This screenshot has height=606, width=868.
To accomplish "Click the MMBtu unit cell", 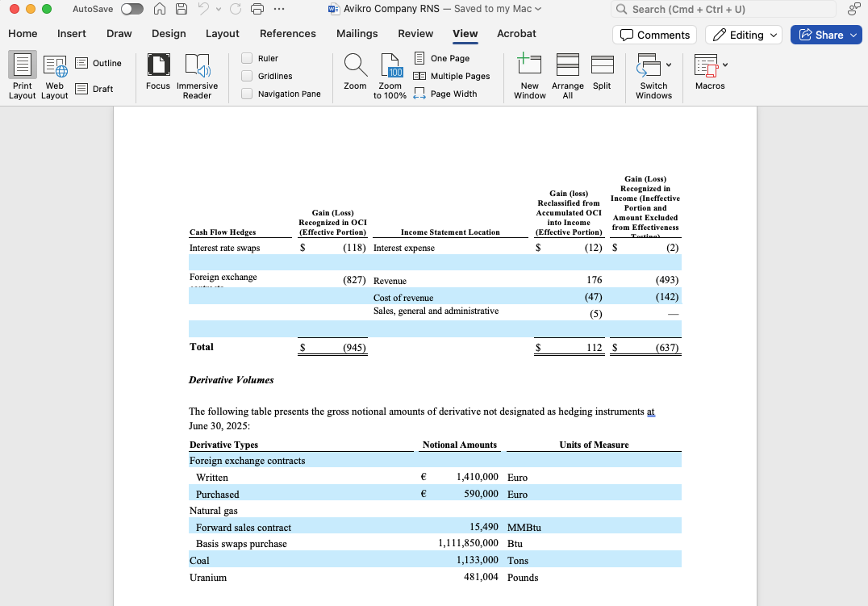I will pyautogui.click(x=524, y=528).
